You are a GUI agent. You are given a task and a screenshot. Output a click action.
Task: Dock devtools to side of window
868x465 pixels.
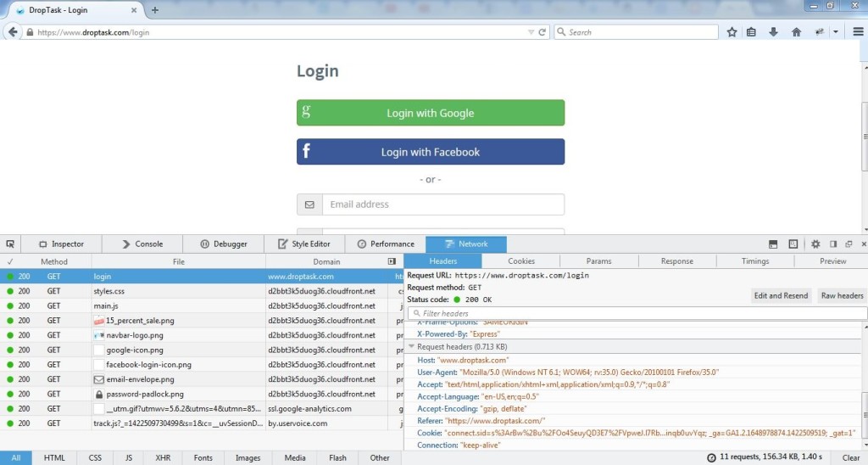click(x=833, y=244)
